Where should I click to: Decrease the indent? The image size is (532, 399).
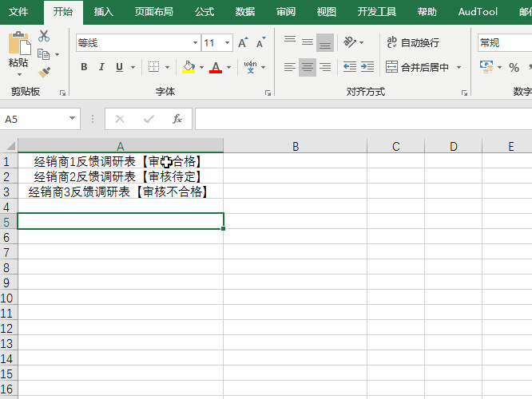click(349, 67)
